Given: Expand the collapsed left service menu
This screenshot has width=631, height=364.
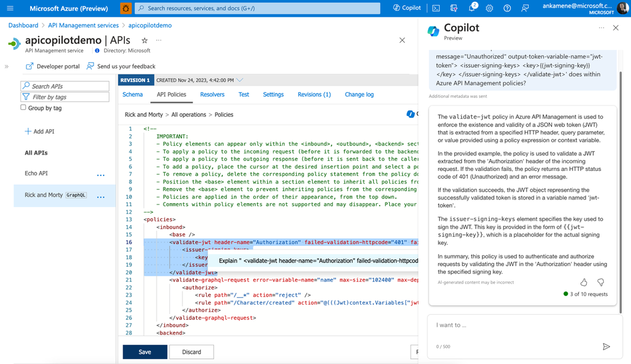Looking at the screenshot, I should [x=6, y=66].
